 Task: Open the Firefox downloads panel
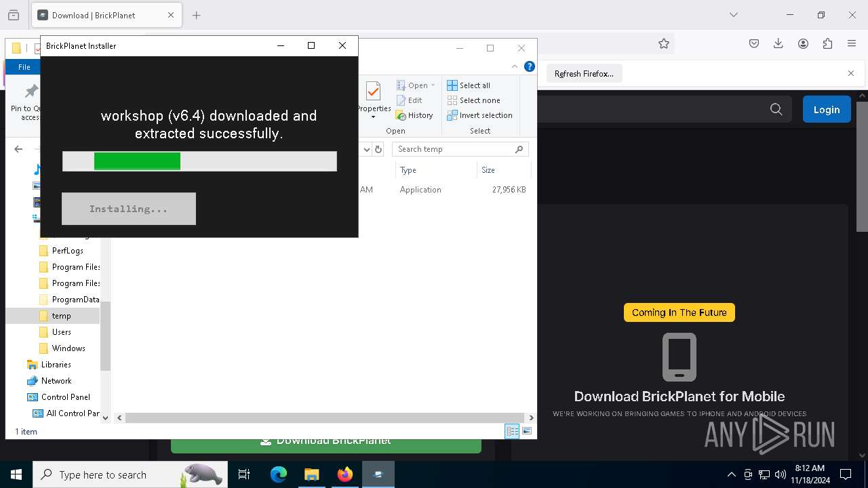[778, 43]
